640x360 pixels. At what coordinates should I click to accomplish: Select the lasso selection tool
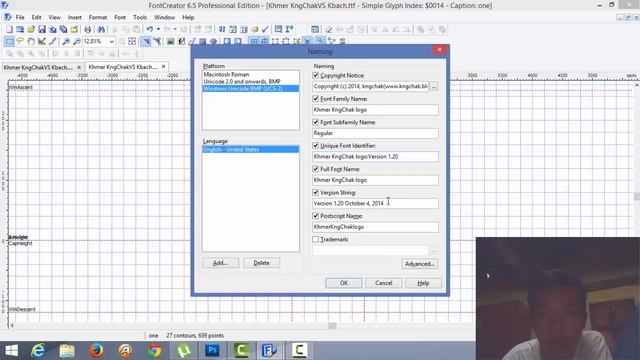pos(20,41)
